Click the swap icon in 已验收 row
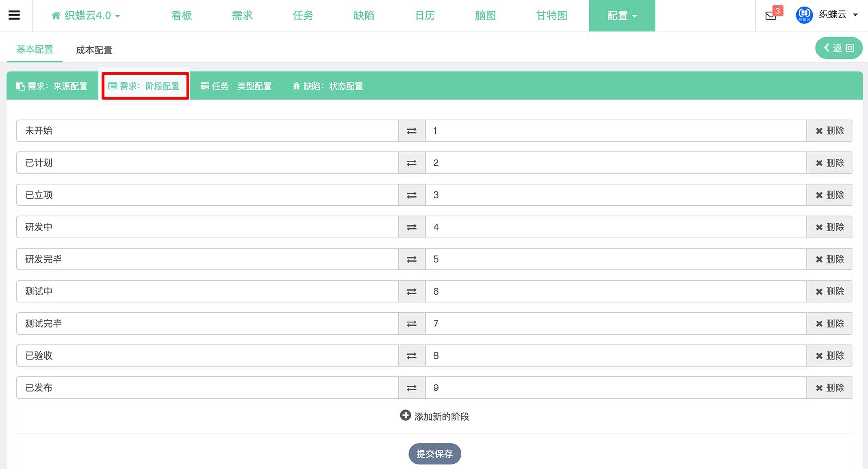Screen dimensions: 868x469 (412, 356)
